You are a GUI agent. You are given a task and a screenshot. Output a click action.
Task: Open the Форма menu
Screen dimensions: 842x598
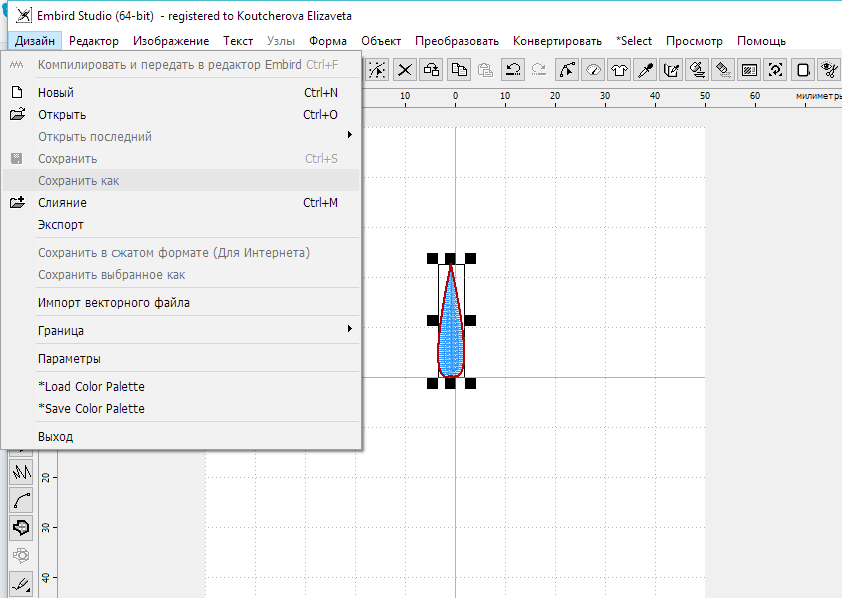coord(328,41)
